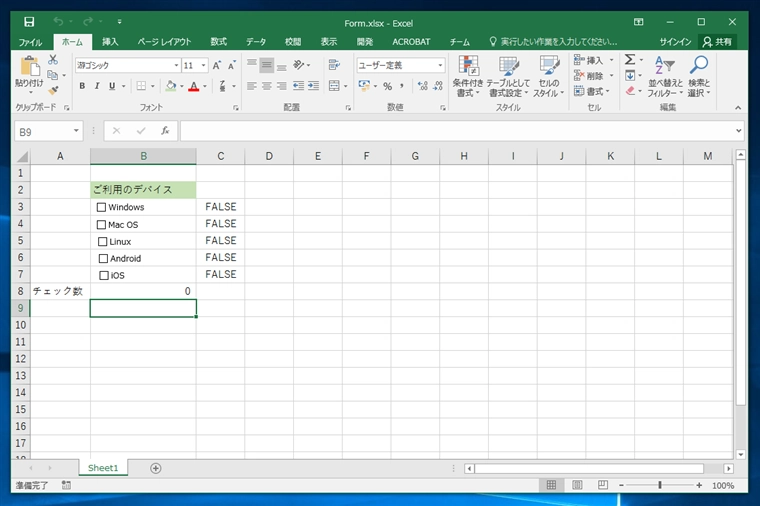The width and height of the screenshot is (760, 506).
Task: Open Cell Styles gallery
Action: click(549, 77)
